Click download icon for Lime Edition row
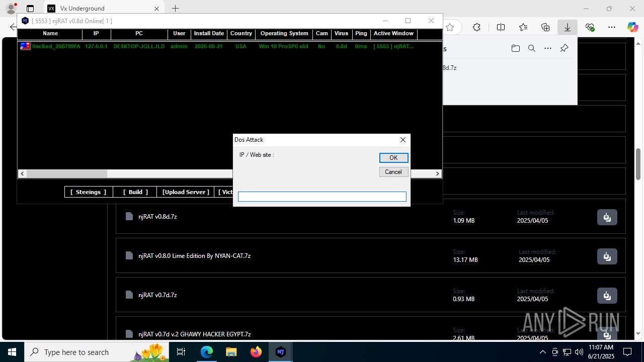This screenshot has height=362, width=644. point(607,256)
